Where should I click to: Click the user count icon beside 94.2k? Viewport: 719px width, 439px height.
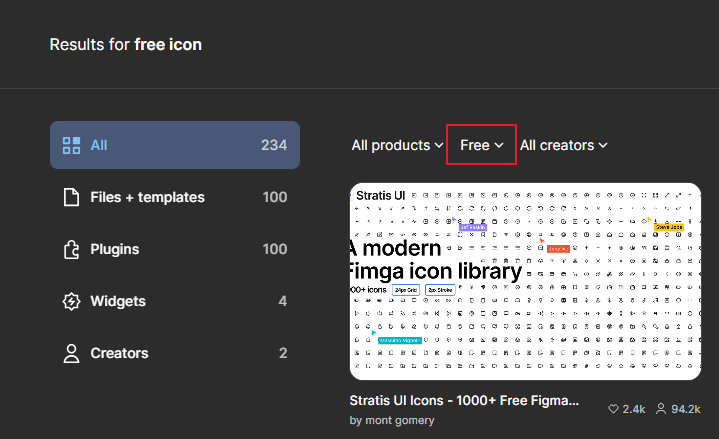(661, 409)
